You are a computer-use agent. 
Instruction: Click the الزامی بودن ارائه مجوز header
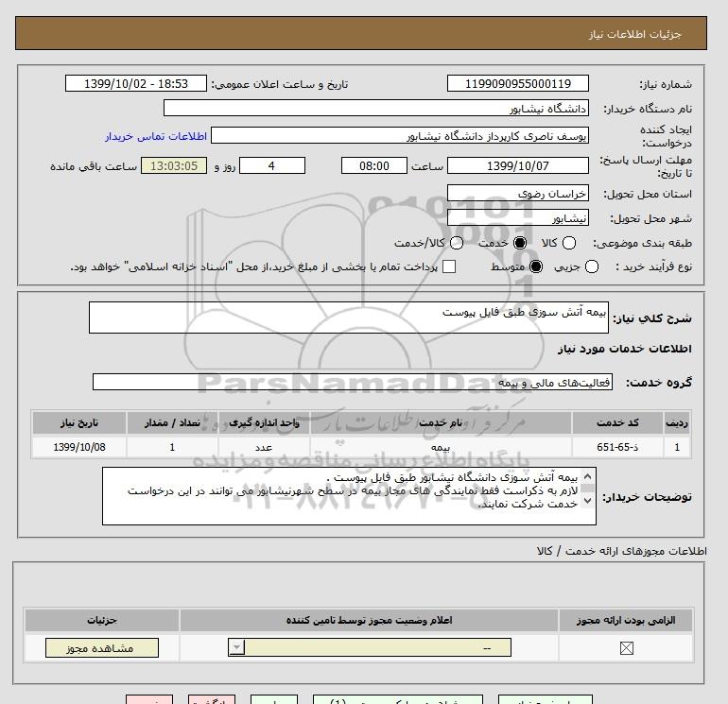pyautogui.click(x=626, y=620)
